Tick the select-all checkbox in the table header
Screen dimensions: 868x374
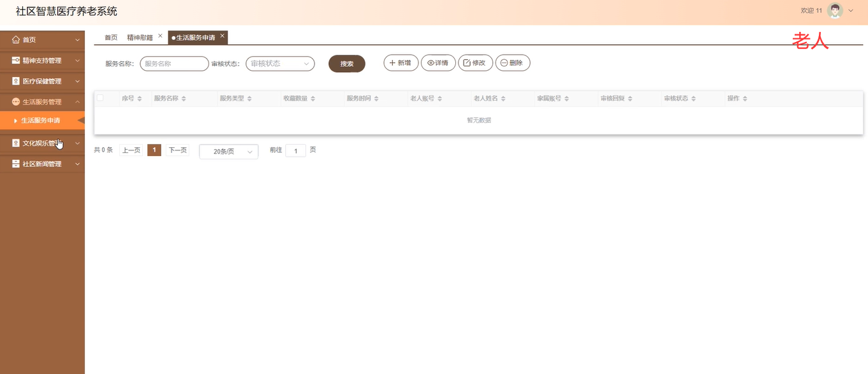click(100, 98)
